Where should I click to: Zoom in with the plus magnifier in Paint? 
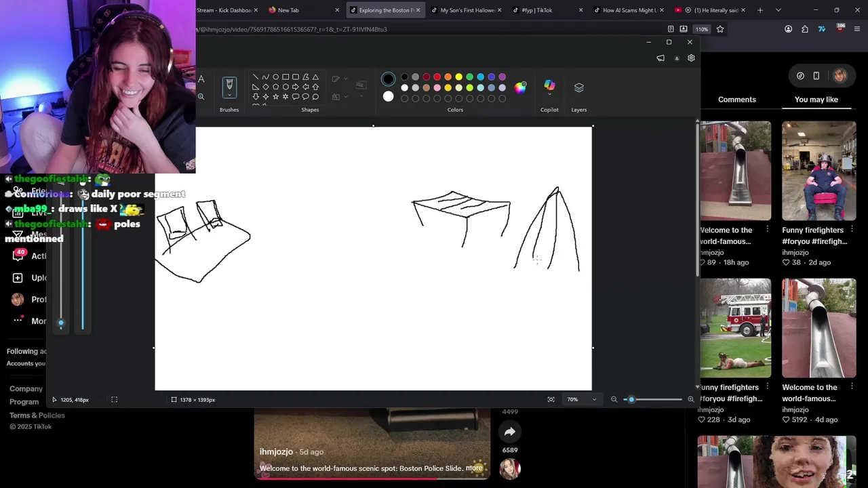[691, 400]
